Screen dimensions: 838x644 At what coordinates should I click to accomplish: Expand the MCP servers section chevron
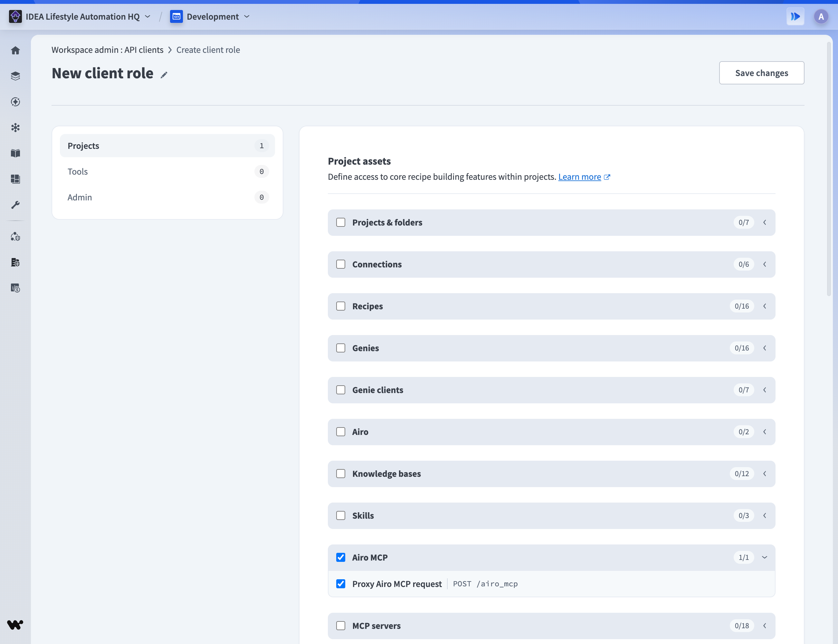765,626
